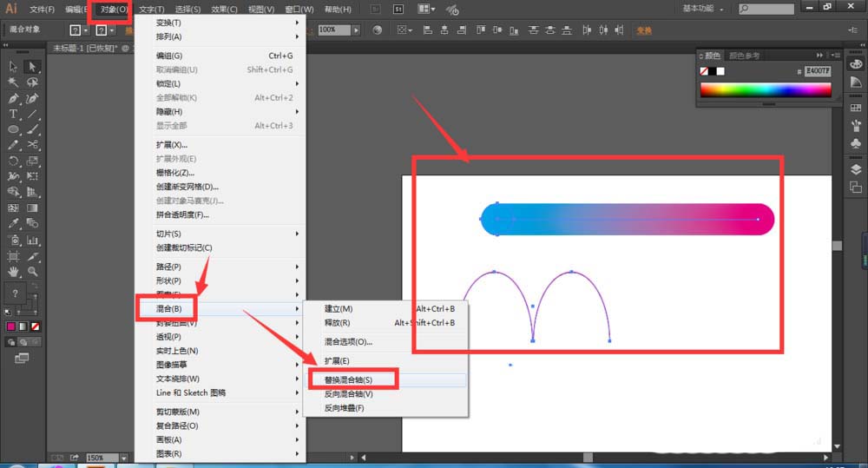The image size is (868, 468).
Task: Select the Ellipse tool
Action: (x=14, y=129)
